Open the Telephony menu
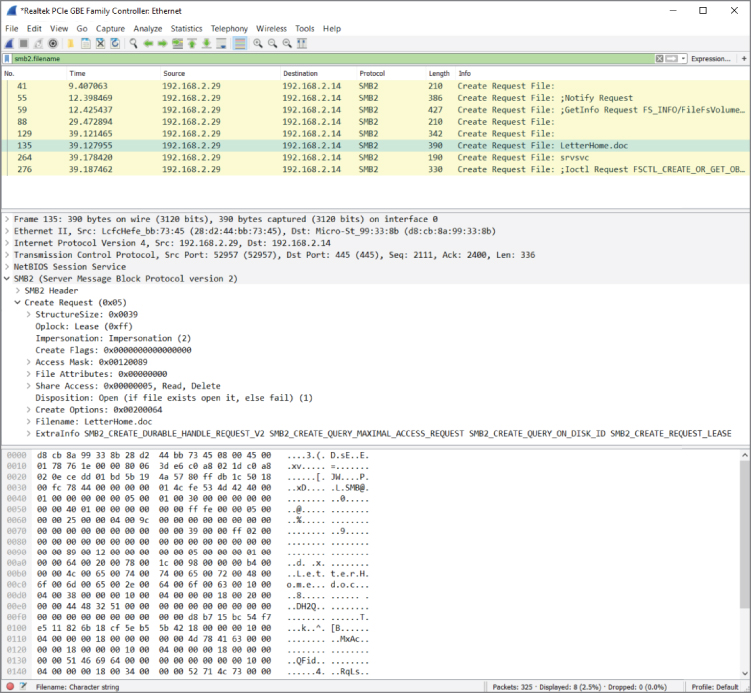Viewport: 751px width, 693px height. (x=229, y=29)
